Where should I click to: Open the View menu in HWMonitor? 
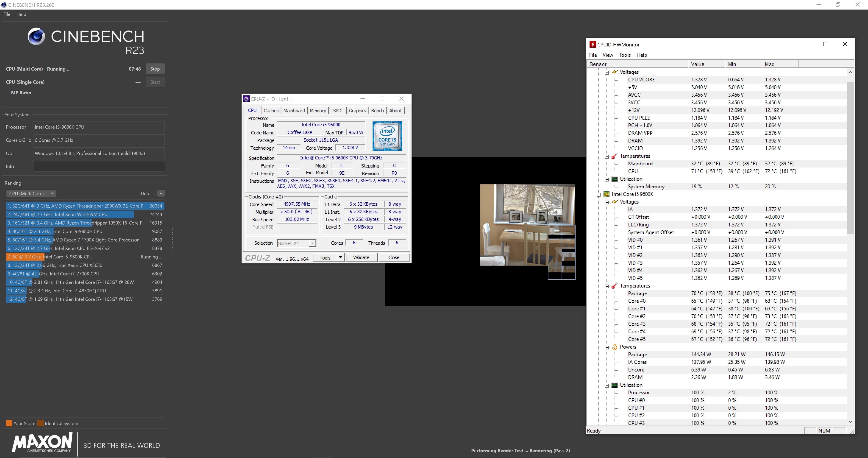608,55
